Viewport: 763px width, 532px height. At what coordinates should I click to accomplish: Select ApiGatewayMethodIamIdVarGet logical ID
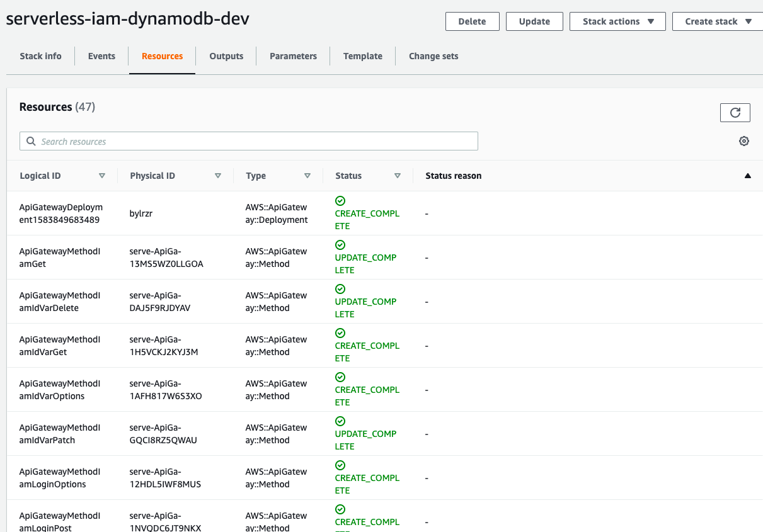pyautogui.click(x=60, y=346)
